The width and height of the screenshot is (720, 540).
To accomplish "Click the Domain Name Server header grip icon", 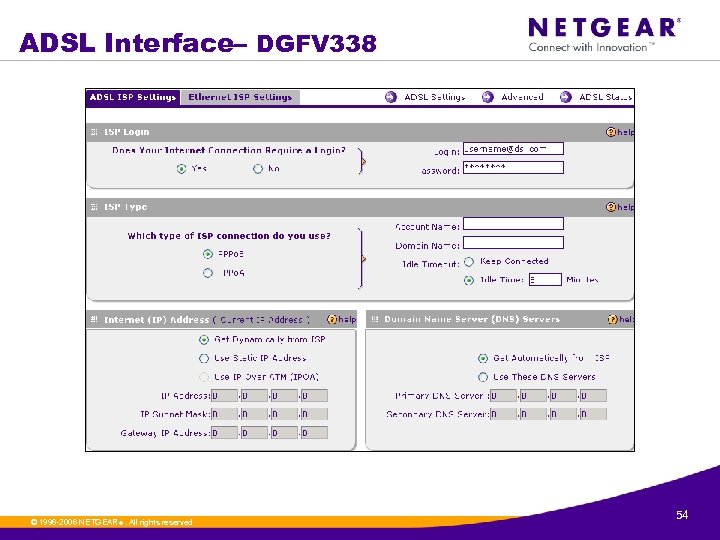I will [375, 319].
